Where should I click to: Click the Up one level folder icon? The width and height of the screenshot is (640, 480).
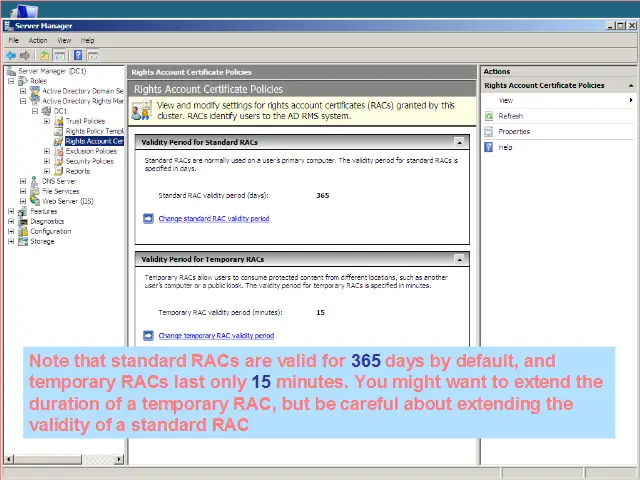coord(44,56)
